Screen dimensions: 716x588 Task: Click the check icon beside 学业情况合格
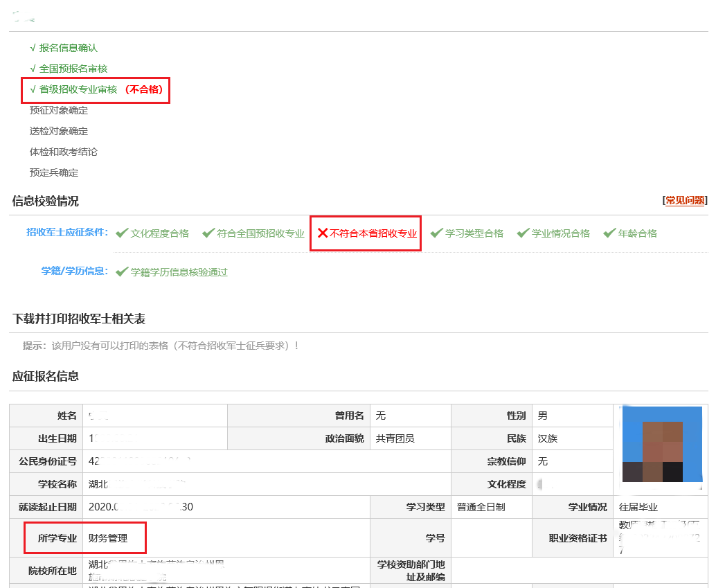point(523,233)
